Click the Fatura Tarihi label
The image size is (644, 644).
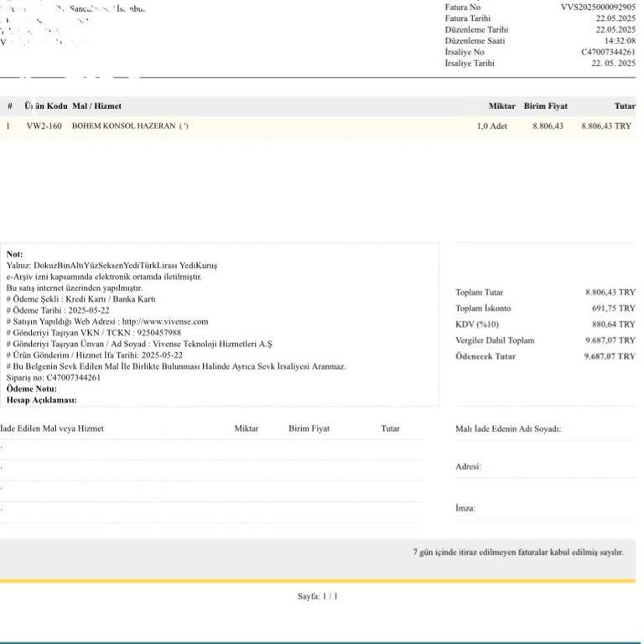pos(467,18)
